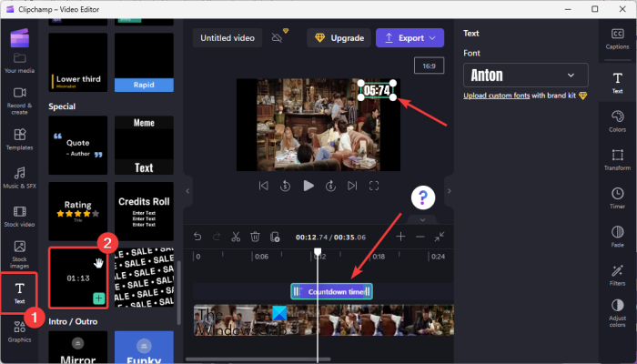Open the Templates sidebar tab
The image size is (637, 364).
[x=19, y=139]
